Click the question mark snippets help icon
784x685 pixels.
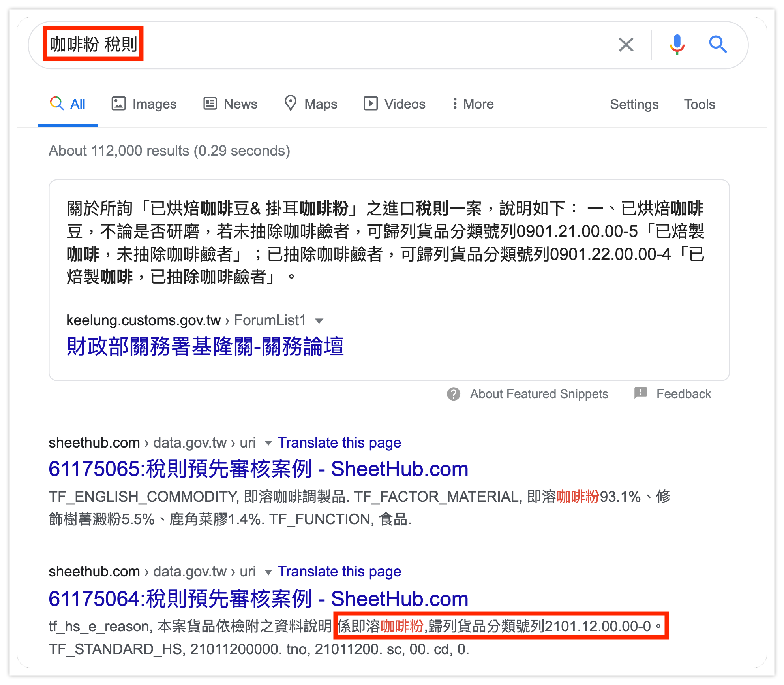[454, 394]
